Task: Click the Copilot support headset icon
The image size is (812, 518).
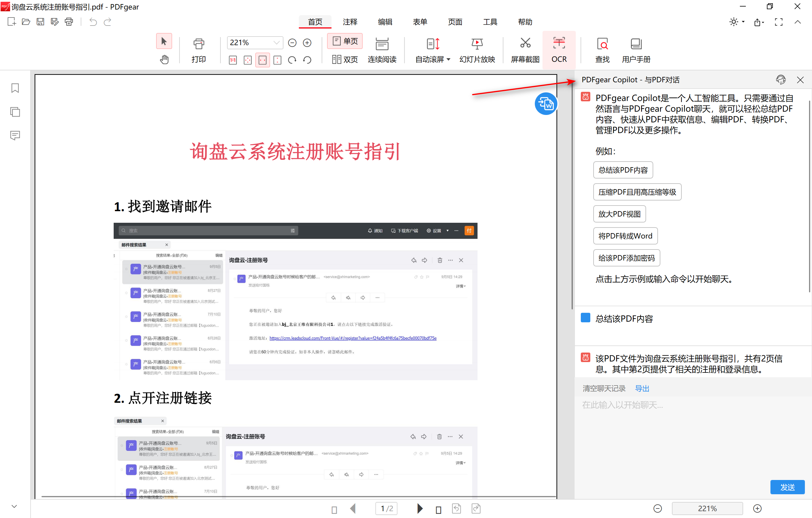Action: coord(781,80)
